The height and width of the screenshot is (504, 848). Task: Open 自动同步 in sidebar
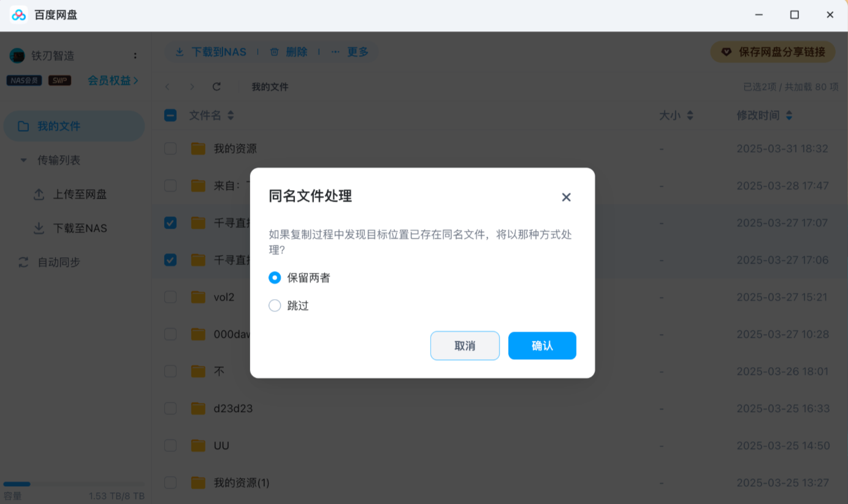pyautogui.click(x=59, y=262)
